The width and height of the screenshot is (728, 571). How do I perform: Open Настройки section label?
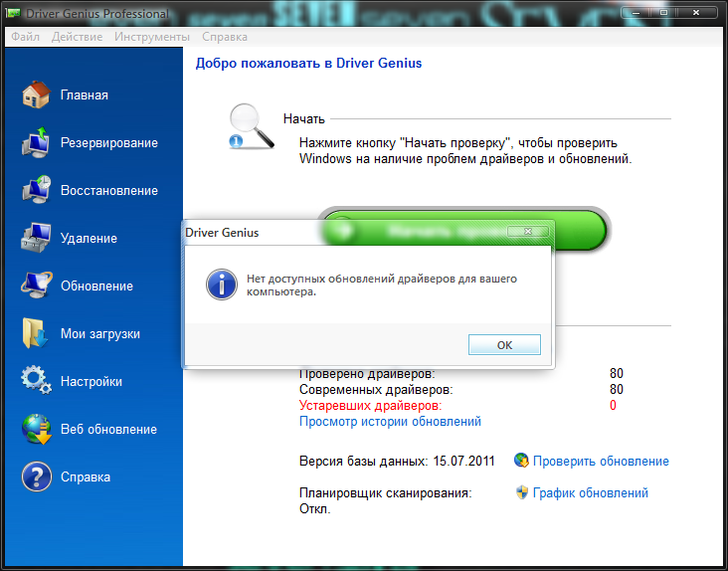tap(91, 382)
